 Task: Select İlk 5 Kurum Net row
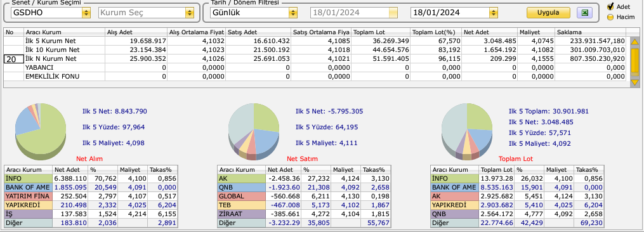[315, 41]
